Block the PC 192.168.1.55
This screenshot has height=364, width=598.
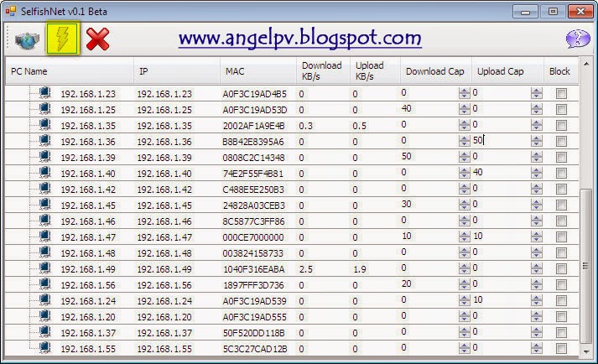coord(561,348)
